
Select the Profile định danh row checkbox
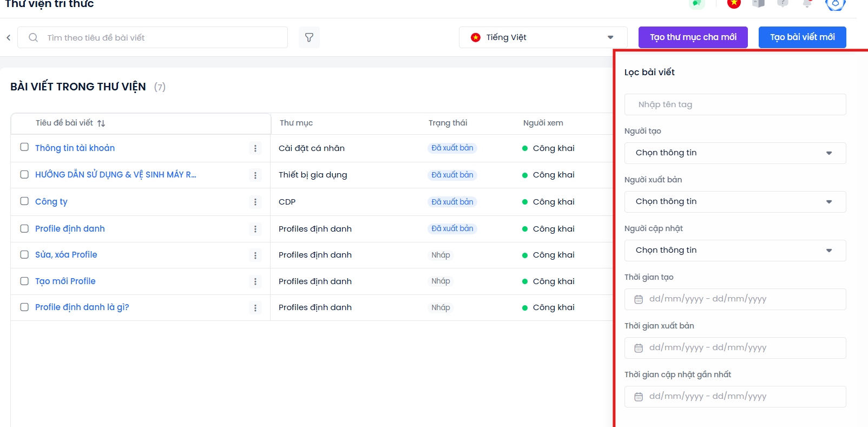click(24, 228)
